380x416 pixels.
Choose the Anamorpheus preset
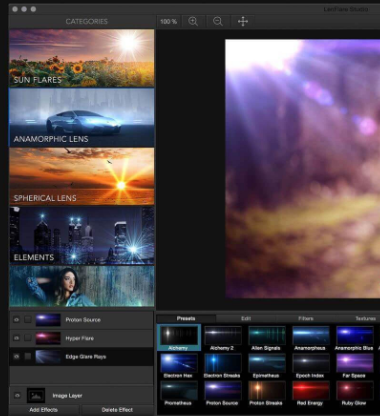pyautogui.click(x=310, y=338)
